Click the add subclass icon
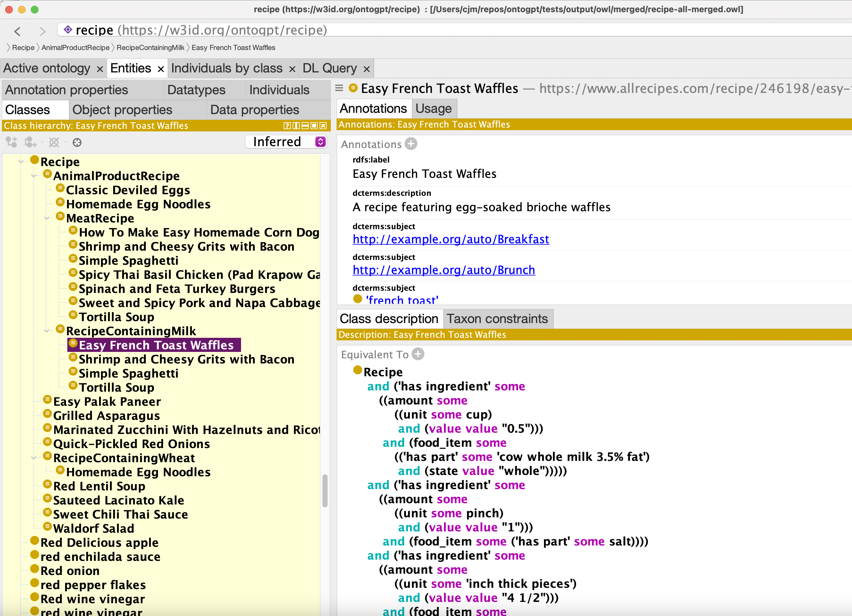The height and width of the screenshot is (616, 852). tap(11, 142)
